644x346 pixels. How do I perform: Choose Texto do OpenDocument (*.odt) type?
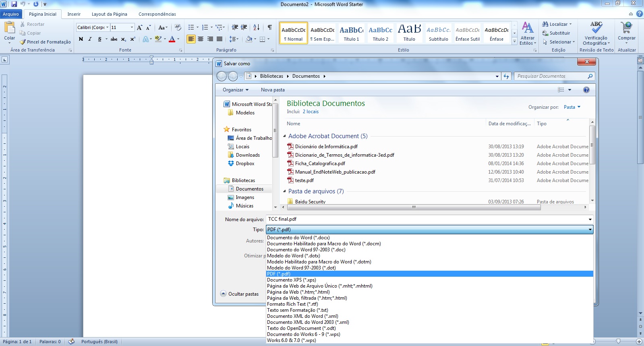pyautogui.click(x=430, y=328)
